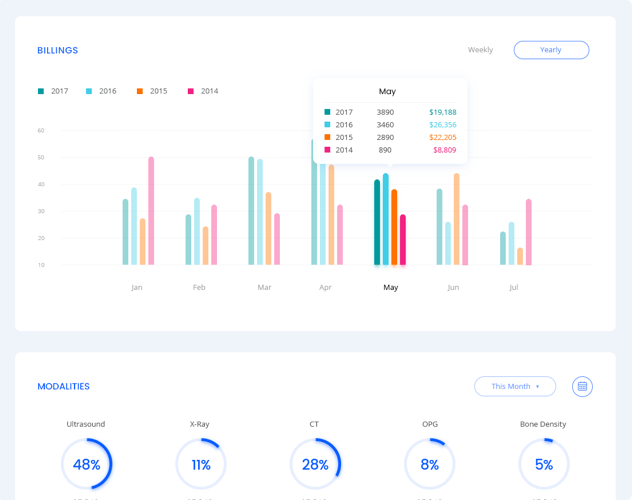This screenshot has width=632, height=500.
Task: Toggle the 2017 legend series
Action: 54,91
